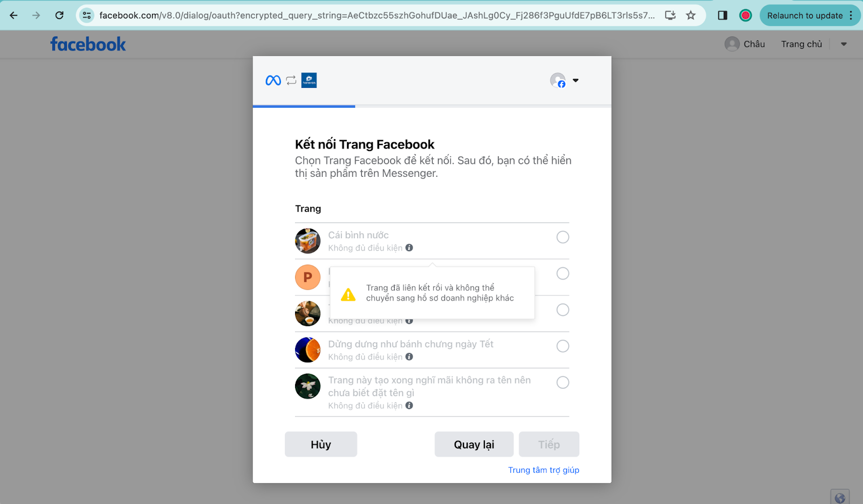
Task: Show info for Cái bình nước ineligibility
Action: pos(409,248)
